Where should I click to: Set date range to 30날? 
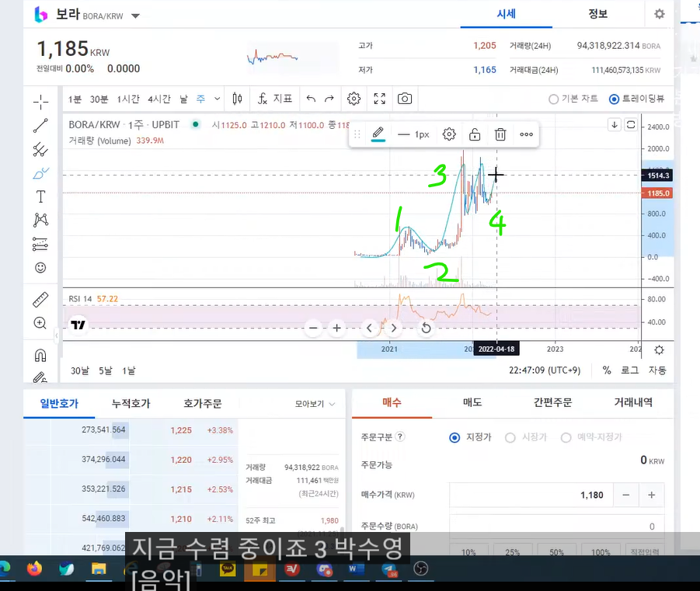pyautogui.click(x=80, y=370)
